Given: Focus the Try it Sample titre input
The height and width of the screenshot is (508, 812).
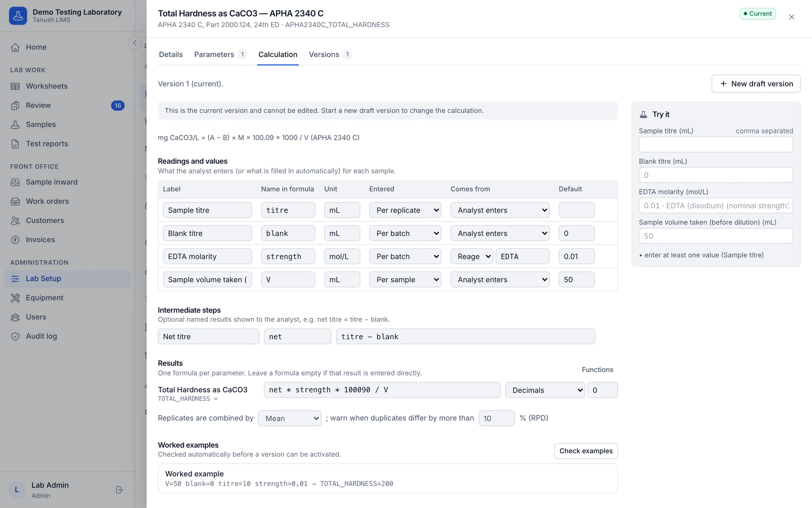Looking at the screenshot, I should 716,145.
